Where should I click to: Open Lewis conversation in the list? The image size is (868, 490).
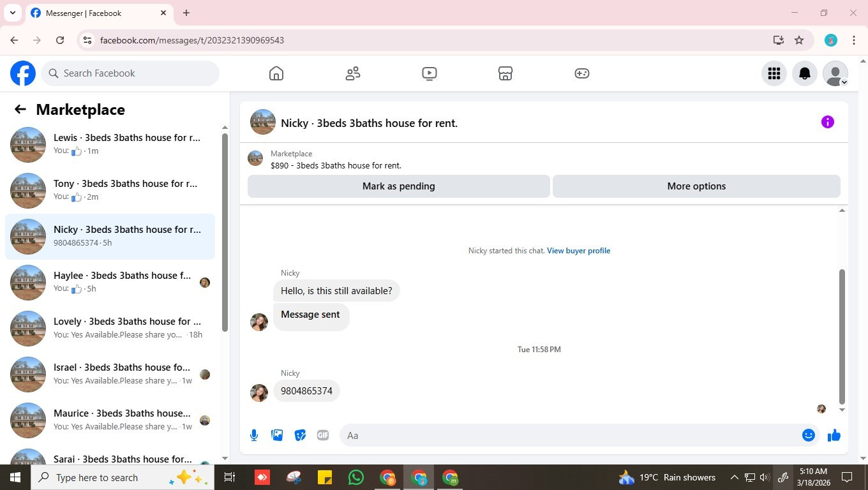110,145
